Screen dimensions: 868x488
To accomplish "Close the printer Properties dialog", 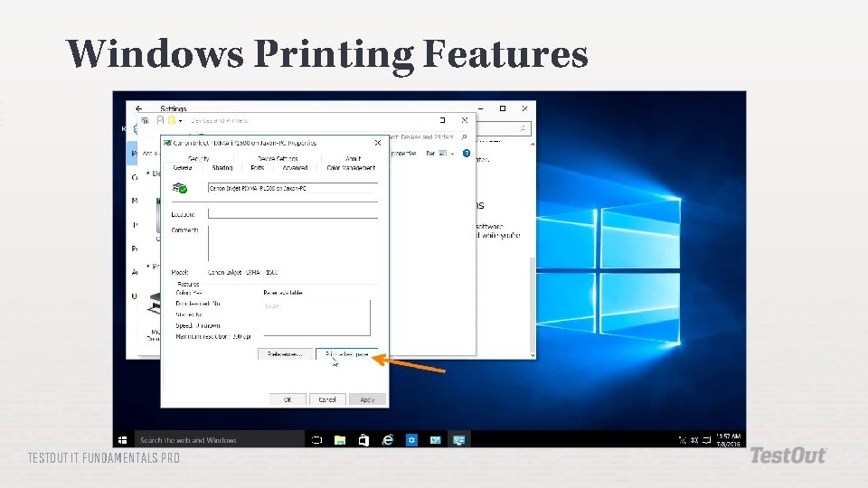I will point(378,143).
